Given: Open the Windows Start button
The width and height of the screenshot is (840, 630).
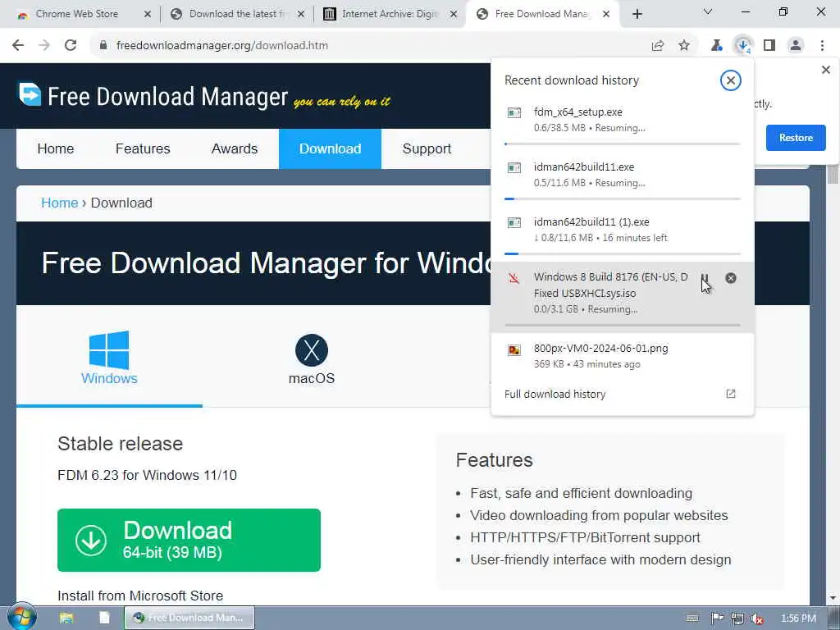Looking at the screenshot, I should (x=21, y=617).
